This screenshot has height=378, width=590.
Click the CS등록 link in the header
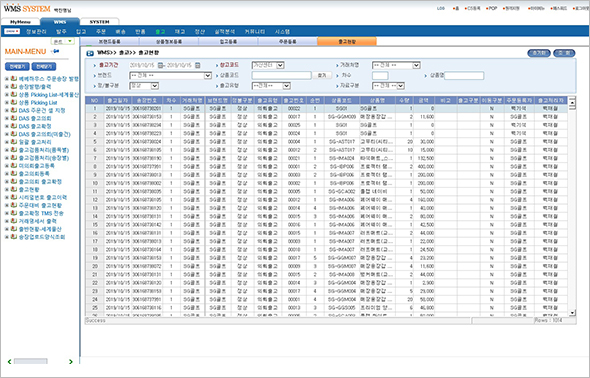click(x=473, y=8)
